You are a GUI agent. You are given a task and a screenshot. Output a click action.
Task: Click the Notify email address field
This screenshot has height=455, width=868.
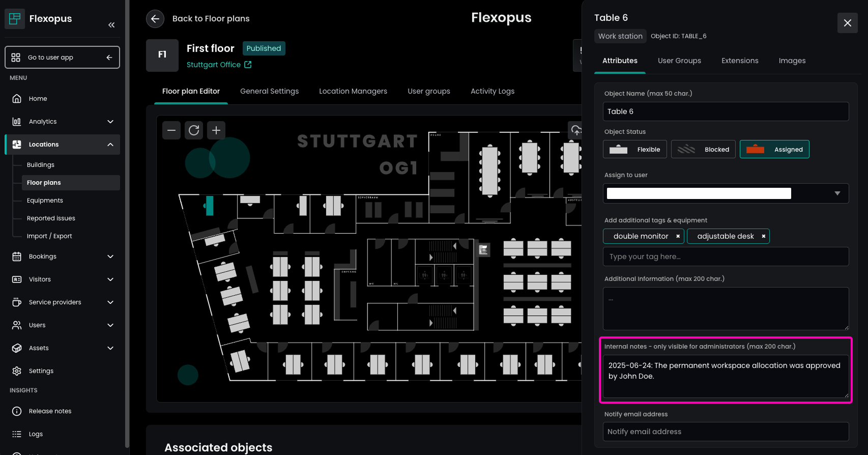(726, 432)
